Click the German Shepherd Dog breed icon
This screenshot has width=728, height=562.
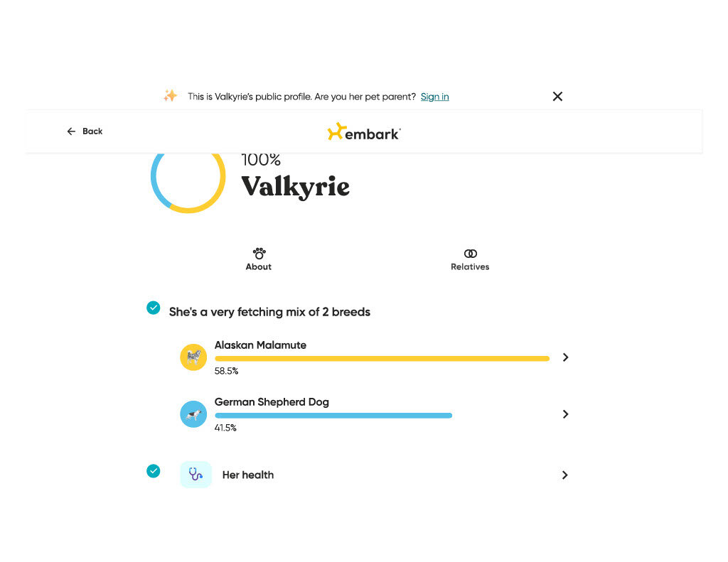[193, 414]
